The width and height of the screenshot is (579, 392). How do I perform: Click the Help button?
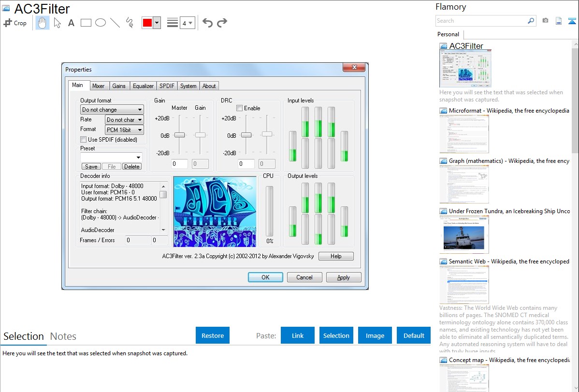click(336, 256)
